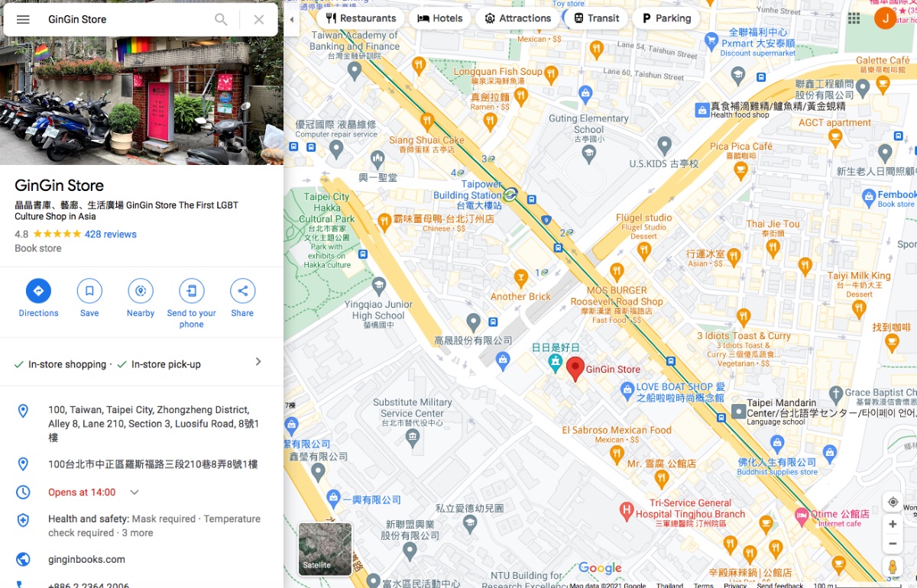The height and width of the screenshot is (588, 917).
Task: Toggle Satellite map view
Action: pyautogui.click(x=325, y=549)
